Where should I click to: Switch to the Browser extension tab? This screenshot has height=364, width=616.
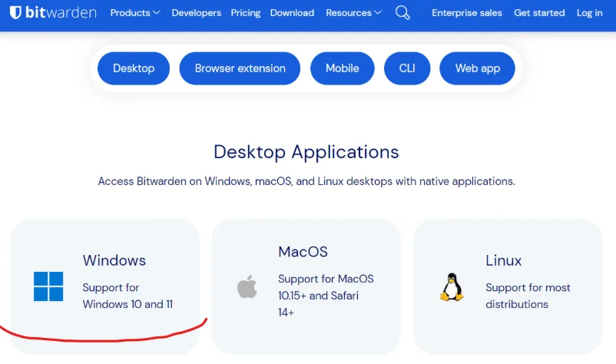pyautogui.click(x=240, y=68)
